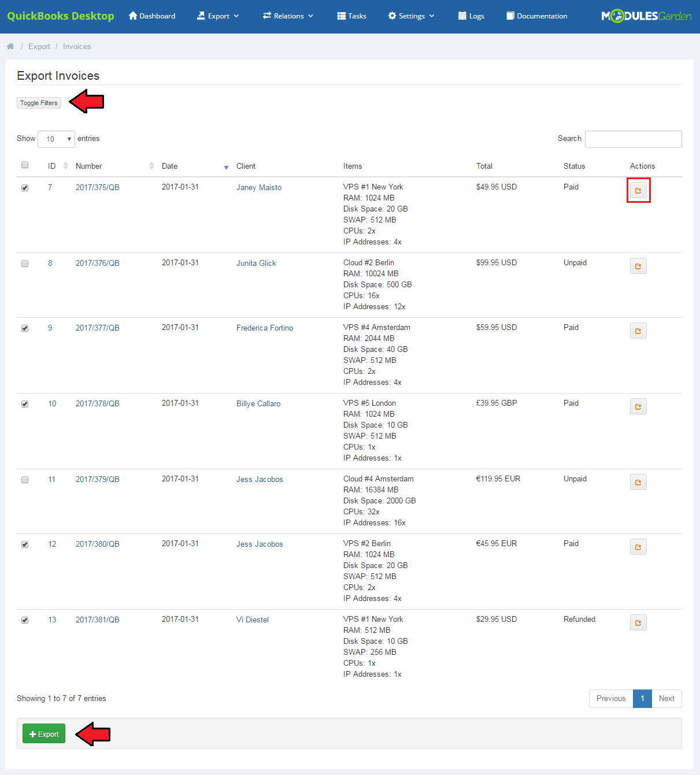
Task: Click the Status column header
Action: point(574,166)
